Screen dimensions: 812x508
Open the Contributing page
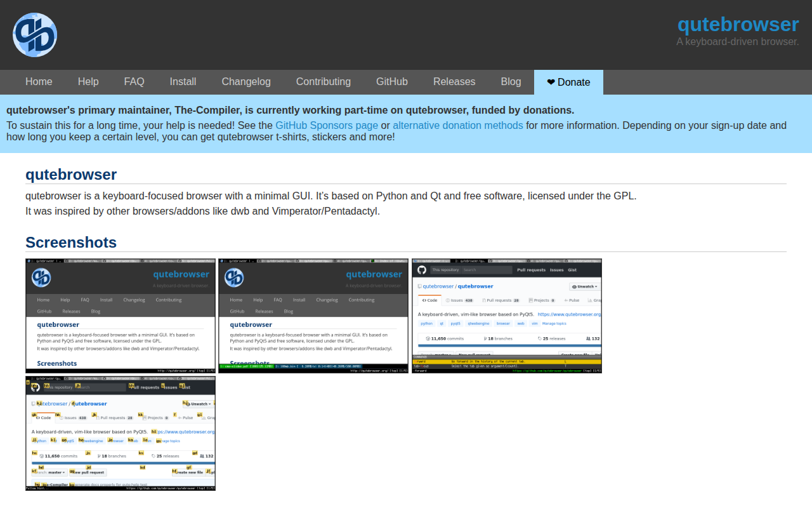324,82
